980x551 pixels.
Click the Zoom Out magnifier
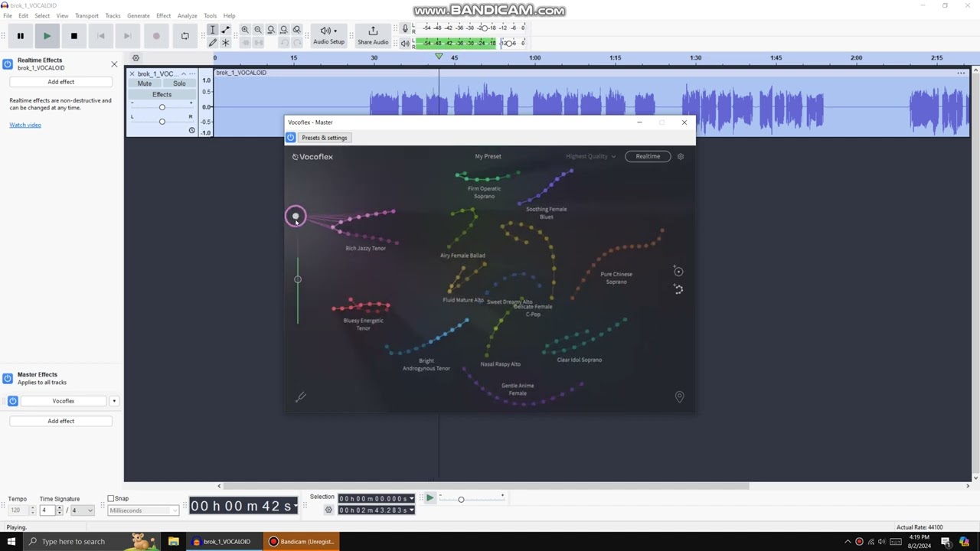tap(258, 30)
